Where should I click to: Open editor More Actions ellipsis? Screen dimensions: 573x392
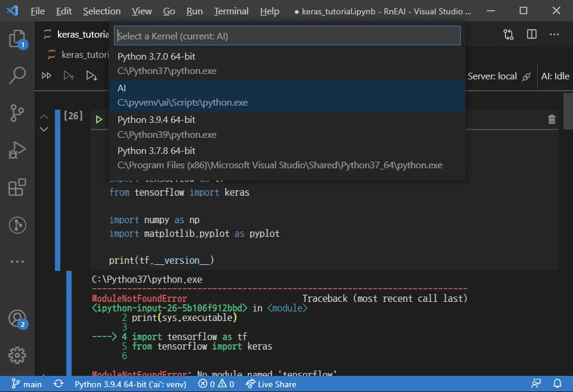click(554, 34)
